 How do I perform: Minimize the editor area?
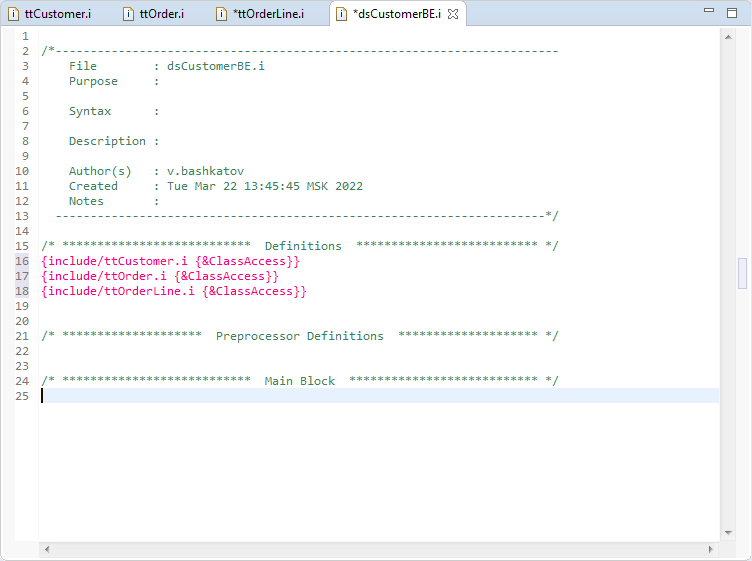coord(709,11)
